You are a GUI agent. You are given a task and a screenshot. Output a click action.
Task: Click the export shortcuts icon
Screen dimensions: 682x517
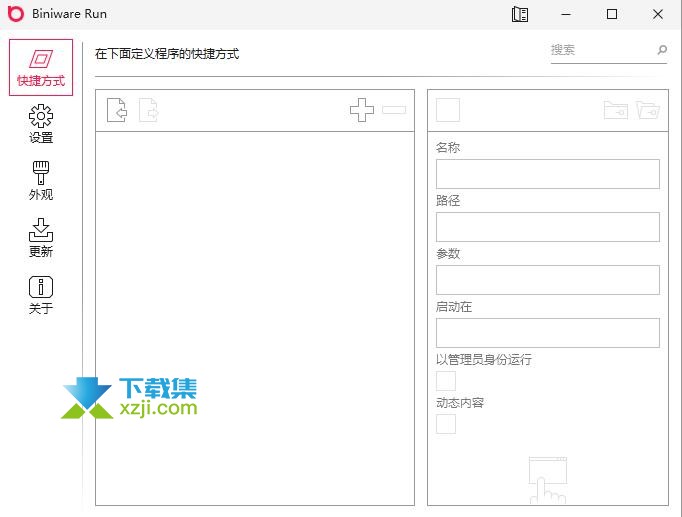(x=148, y=110)
